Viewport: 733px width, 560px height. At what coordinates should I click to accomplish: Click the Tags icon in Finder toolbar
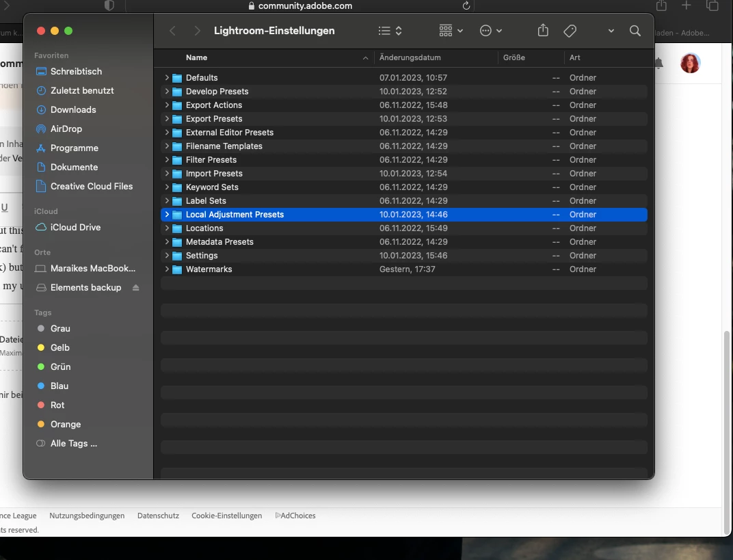(570, 31)
